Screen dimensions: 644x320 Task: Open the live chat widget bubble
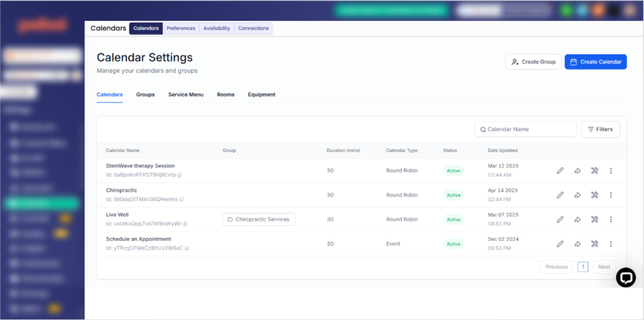(x=626, y=278)
